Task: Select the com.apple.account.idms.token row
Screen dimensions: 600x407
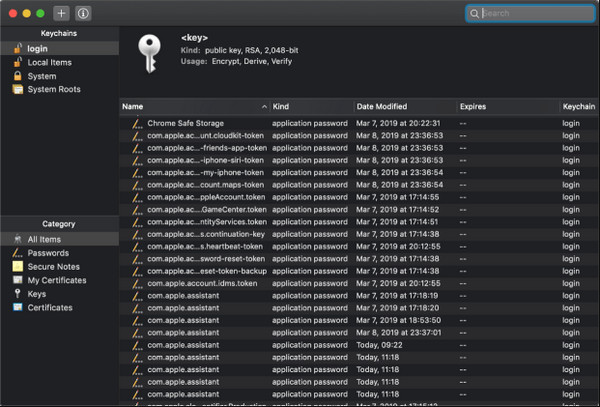Action: click(x=201, y=283)
